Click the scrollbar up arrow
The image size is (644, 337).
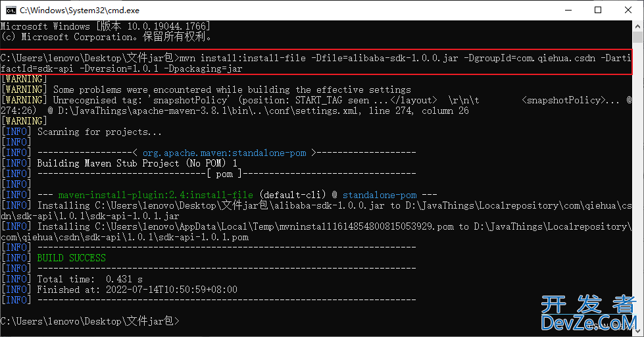pos(638,26)
